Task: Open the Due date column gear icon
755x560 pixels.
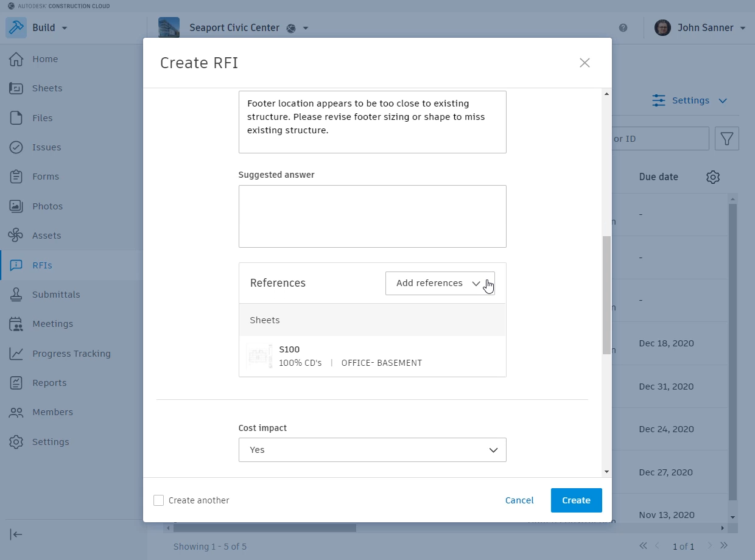Action: pos(712,177)
